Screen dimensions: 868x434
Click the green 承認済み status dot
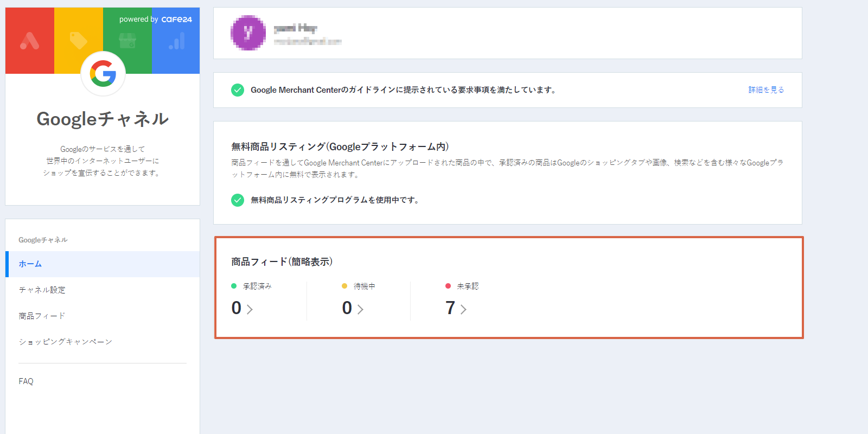coord(234,286)
